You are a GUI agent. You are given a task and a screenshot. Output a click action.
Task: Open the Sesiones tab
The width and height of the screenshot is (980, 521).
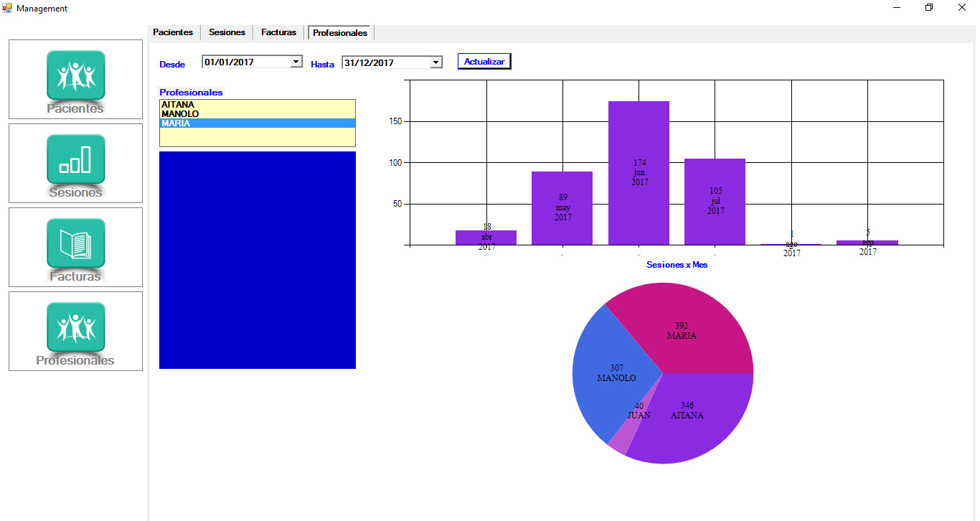tap(227, 32)
